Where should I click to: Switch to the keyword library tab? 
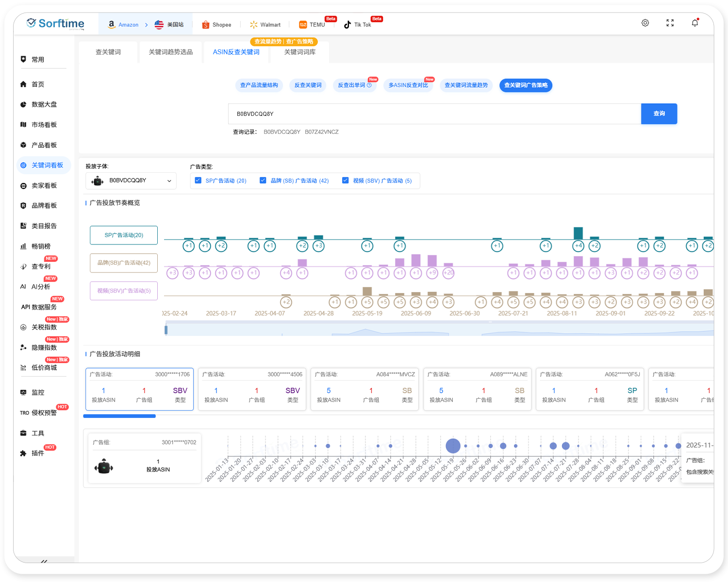(299, 52)
